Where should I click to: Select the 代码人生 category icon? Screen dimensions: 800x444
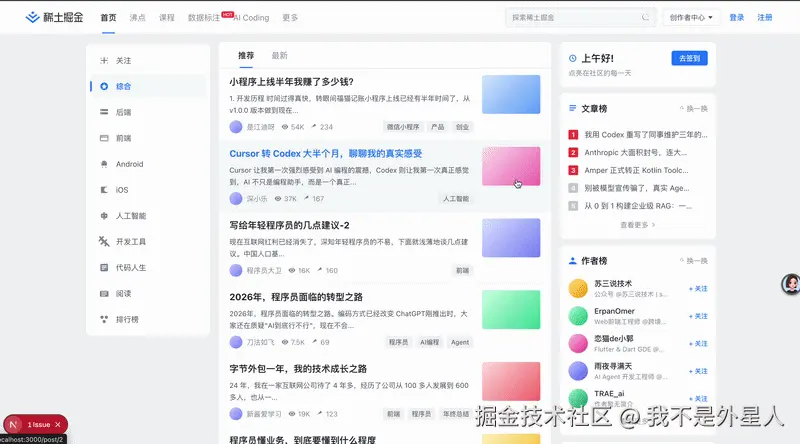[104, 267]
